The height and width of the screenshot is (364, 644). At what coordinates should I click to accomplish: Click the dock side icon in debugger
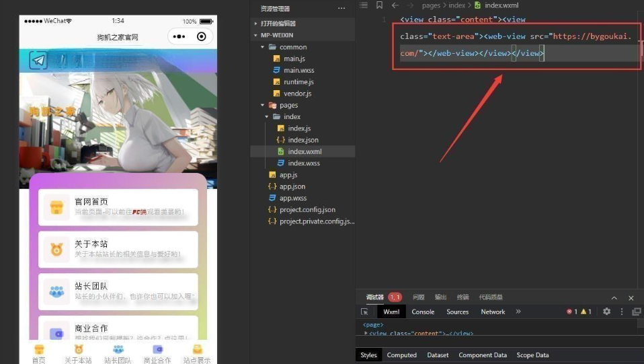point(636,312)
